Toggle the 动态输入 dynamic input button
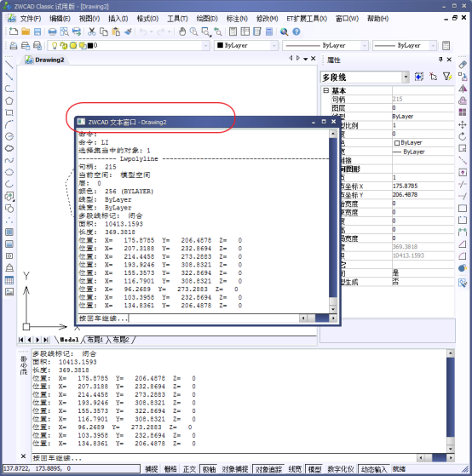The height and width of the screenshot is (476, 472). [x=373, y=469]
